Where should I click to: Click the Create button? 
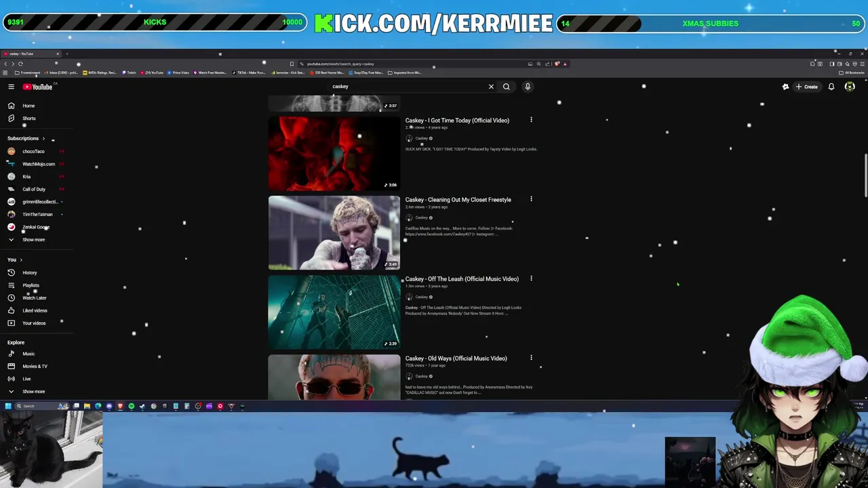(807, 87)
